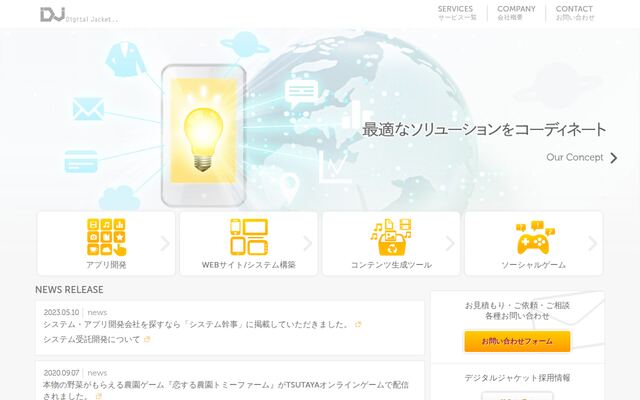Click the jacket icon in hero
The width and height of the screenshot is (640, 400).
[x=125, y=59]
